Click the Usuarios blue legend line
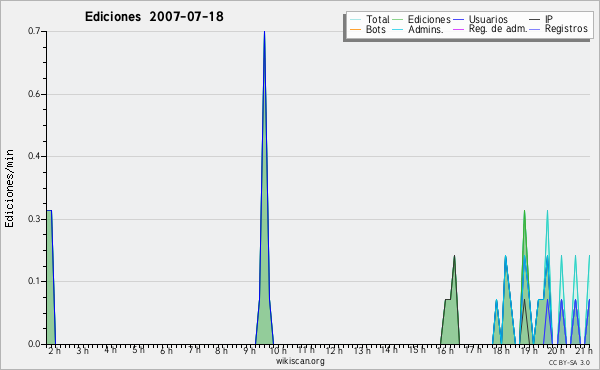 coord(458,20)
